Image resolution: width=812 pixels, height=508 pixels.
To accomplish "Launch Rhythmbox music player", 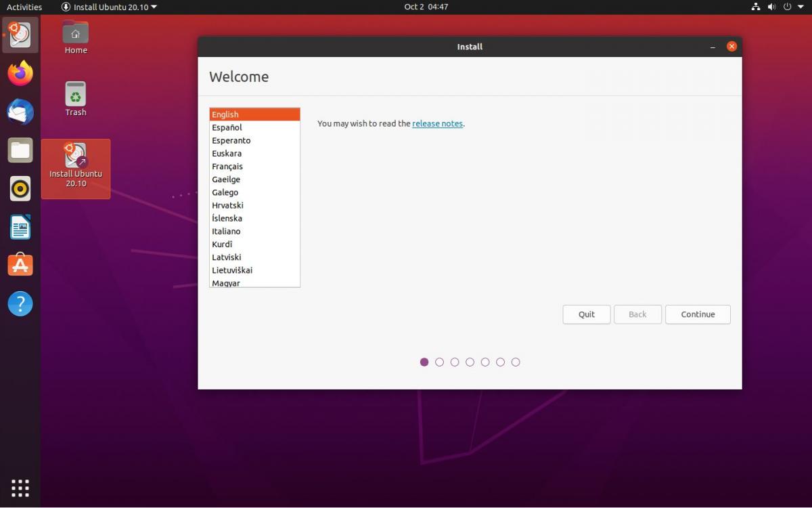I will point(20,189).
